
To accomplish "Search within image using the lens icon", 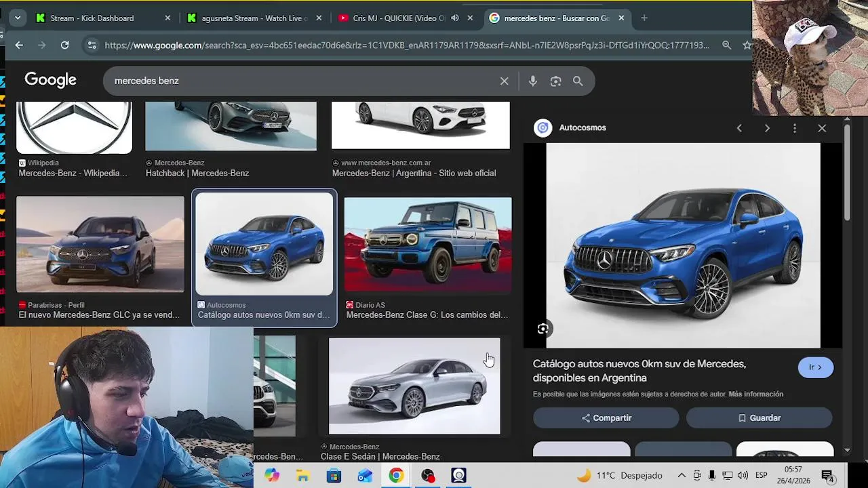I will (x=543, y=329).
